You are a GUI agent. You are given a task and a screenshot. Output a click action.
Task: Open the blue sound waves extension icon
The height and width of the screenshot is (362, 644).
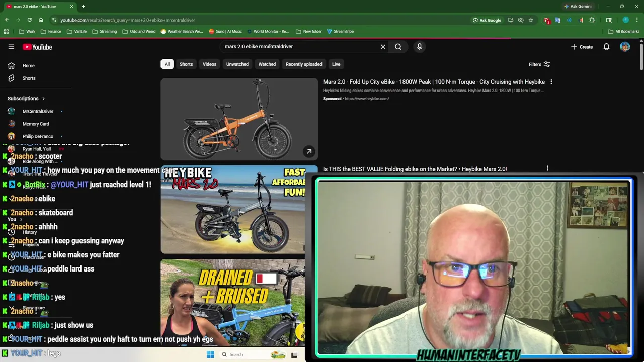(569, 20)
